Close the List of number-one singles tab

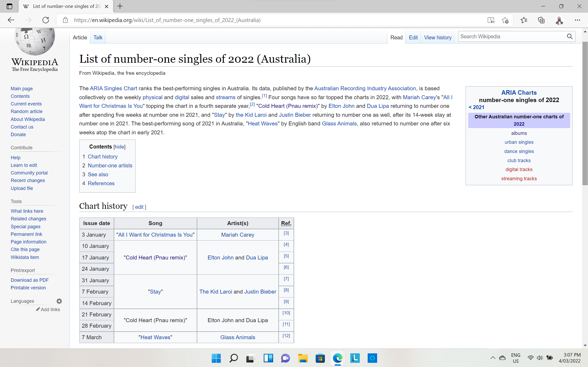[107, 6]
